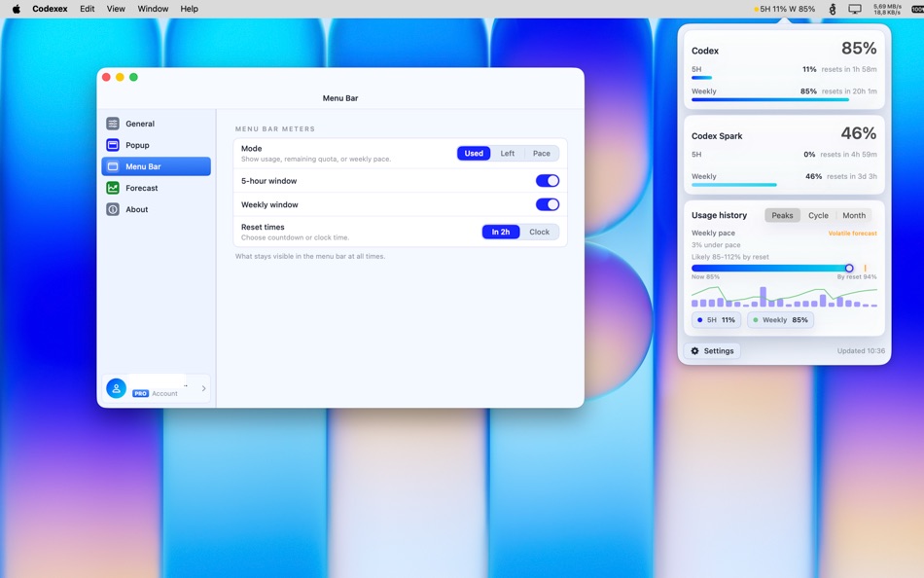Click the Popup window icon in sidebar
This screenshot has height=578, width=924.
point(113,145)
